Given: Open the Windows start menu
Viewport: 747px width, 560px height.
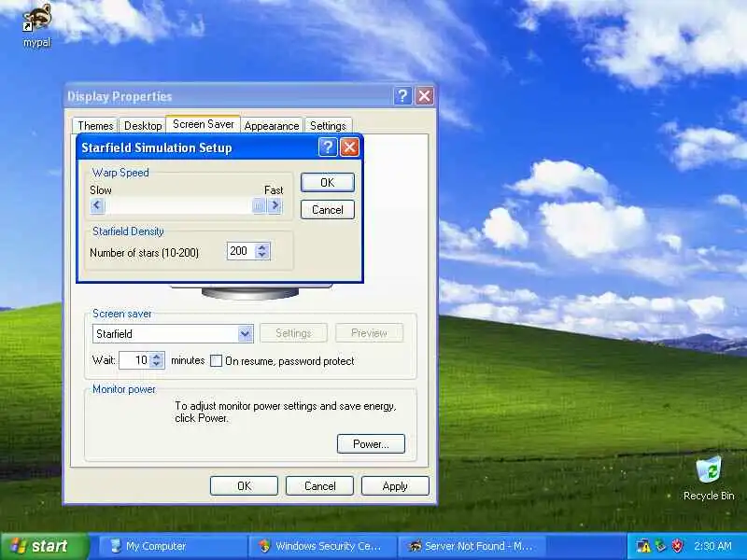Looking at the screenshot, I should tap(45, 546).
